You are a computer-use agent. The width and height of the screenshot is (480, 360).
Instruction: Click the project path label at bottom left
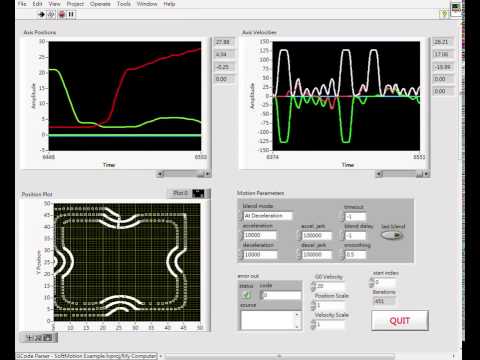point(86,356)
